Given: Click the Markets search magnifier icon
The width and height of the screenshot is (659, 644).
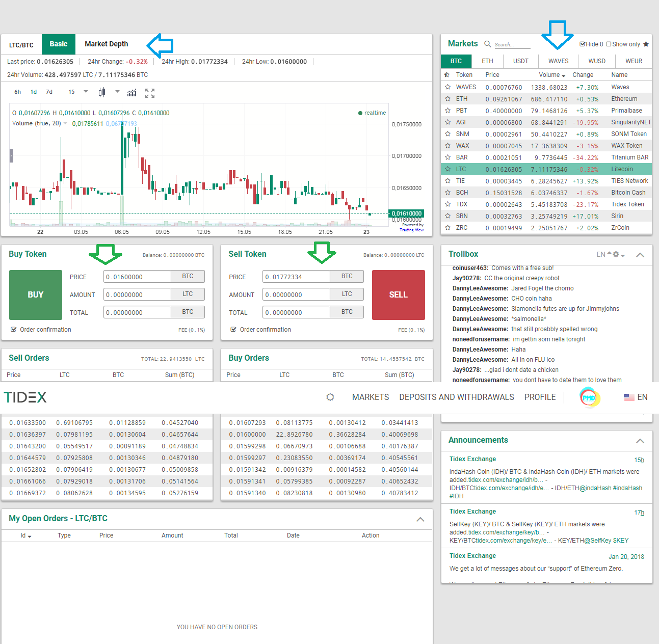Looking at the screenshot, I should pyautogui.click(x=488, y=44).
